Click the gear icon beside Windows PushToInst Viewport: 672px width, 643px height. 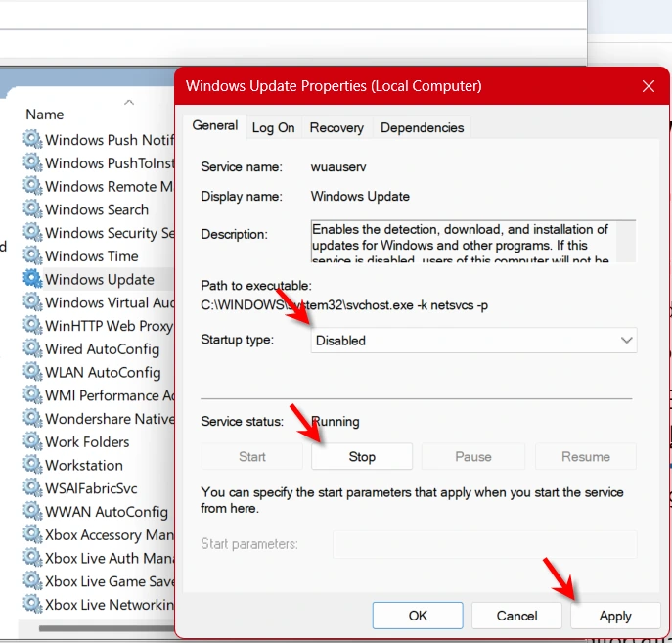click(32, 162)
